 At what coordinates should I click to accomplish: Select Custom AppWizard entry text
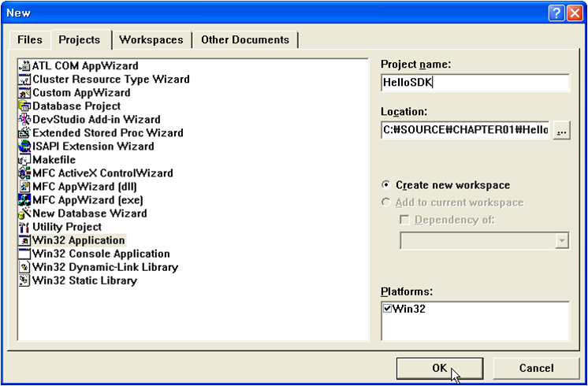pos(81,93)
